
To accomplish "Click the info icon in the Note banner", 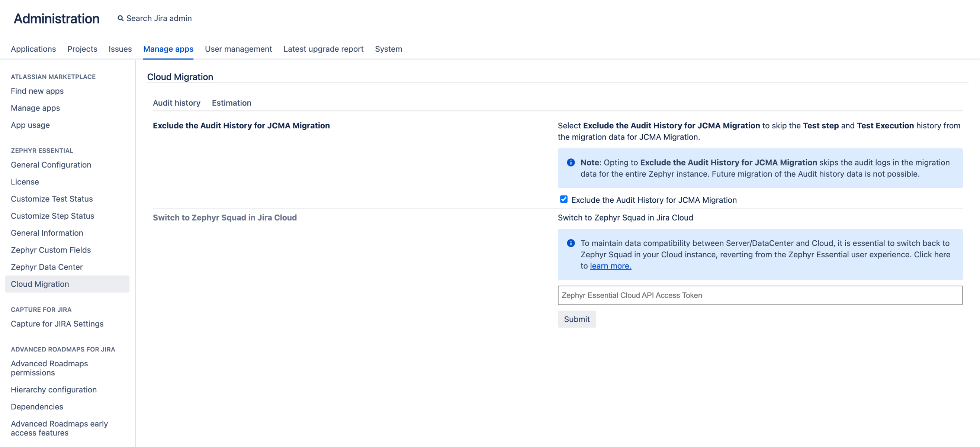I will (571, 163).
